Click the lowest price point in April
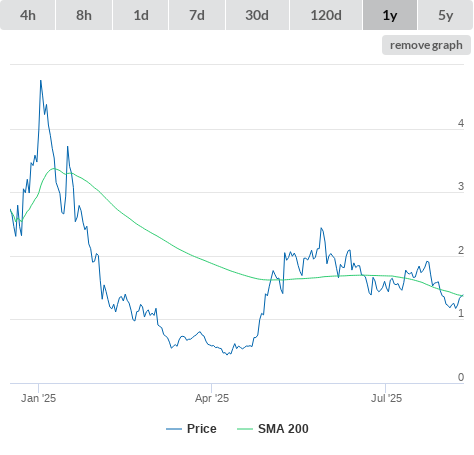The height and width of the screenshot is (455, 474). [227, 354]
